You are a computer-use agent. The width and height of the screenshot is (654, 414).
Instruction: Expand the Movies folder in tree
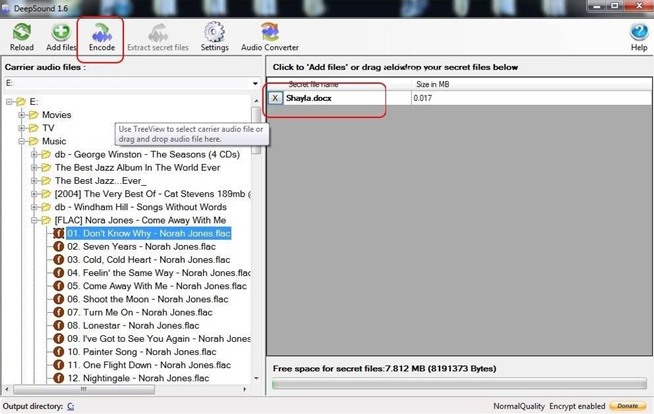21,115
